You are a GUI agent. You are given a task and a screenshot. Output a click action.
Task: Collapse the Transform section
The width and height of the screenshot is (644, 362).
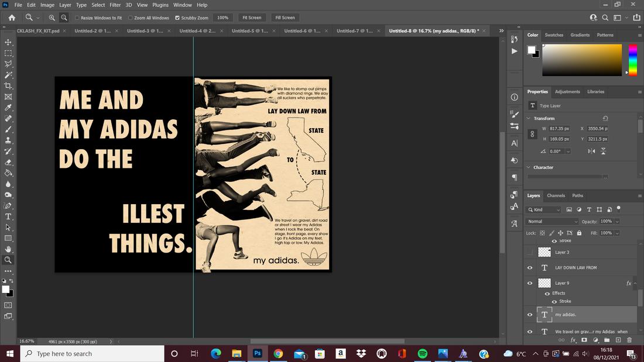(529, 118)
